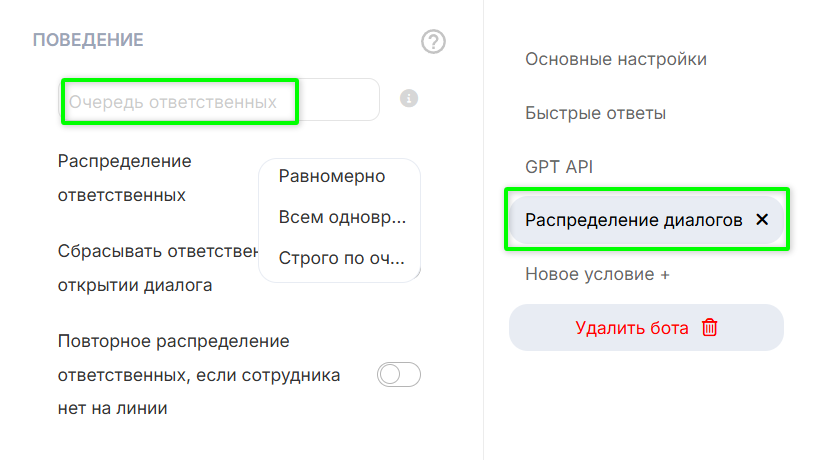Click the X on Распределение диалогов
This screenshot has width=819, height=460.
[x=762, y=220]
